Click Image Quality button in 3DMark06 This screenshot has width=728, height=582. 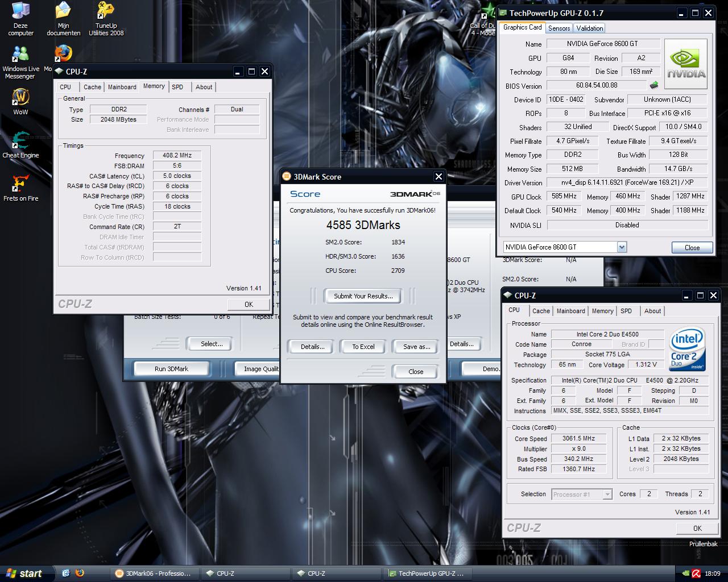(x=258, y=369)
